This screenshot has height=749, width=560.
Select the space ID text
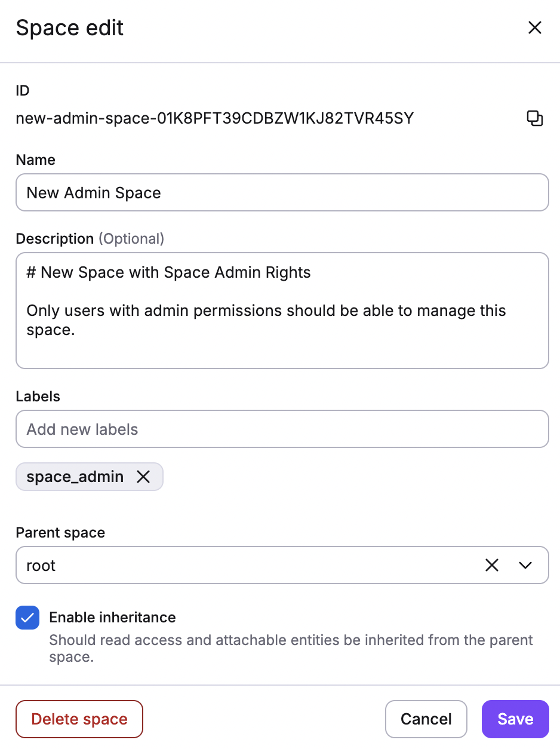point(214,118)
